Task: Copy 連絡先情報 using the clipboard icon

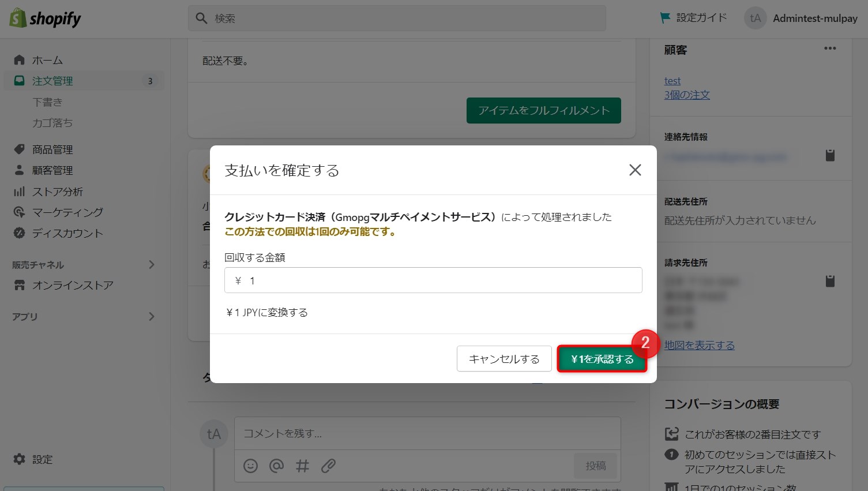Action: coord(830,155)
